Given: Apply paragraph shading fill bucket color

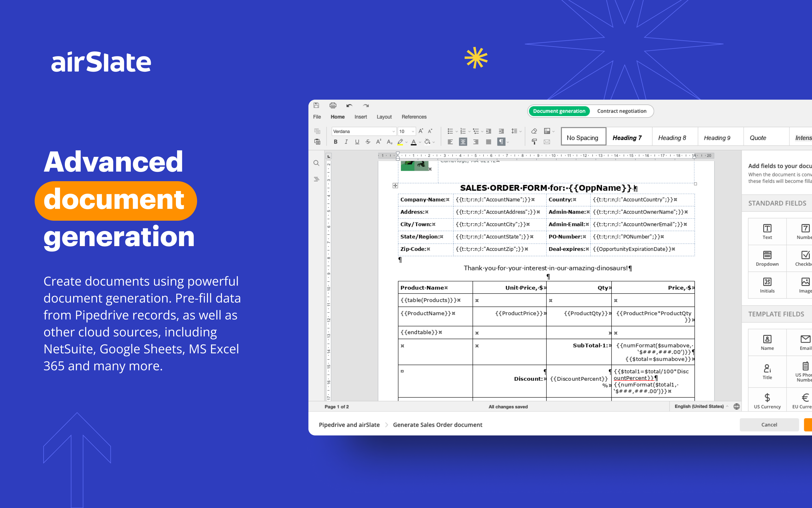Looking at the screenshot, I should point(427,142).
